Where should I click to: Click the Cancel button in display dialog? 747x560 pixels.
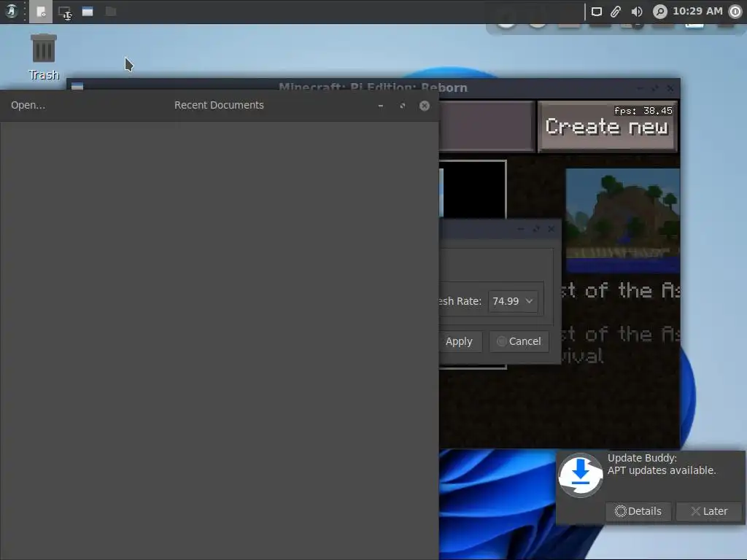519,341
